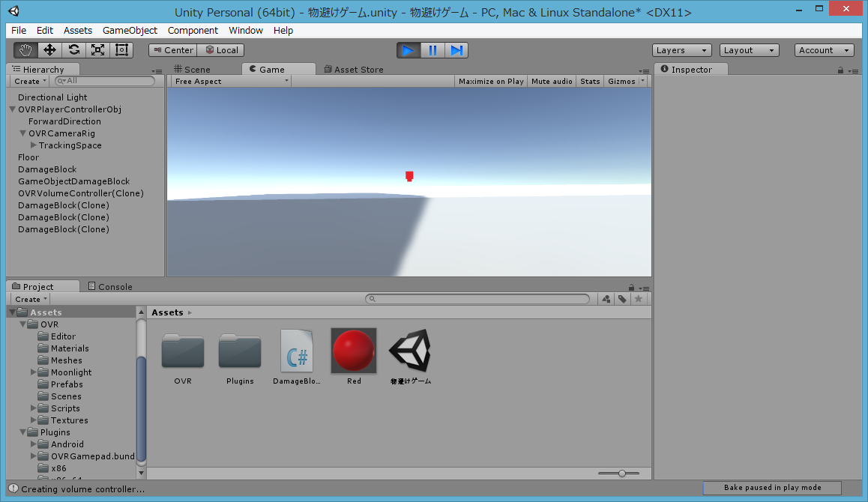Open the File menu
868x502 pixels.
tap(19, 31)
